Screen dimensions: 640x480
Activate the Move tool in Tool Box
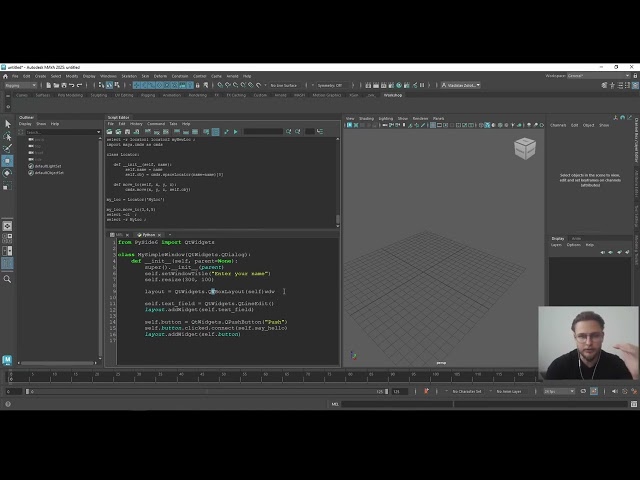click(7, 161)
